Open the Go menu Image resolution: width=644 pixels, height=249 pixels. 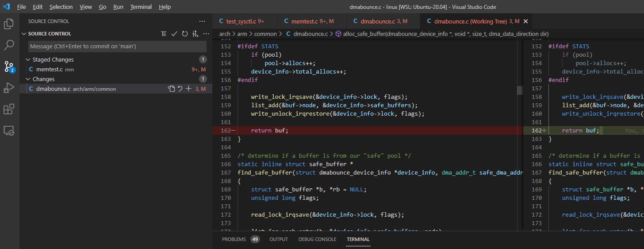pyautogui.click(x=103, y=7)
